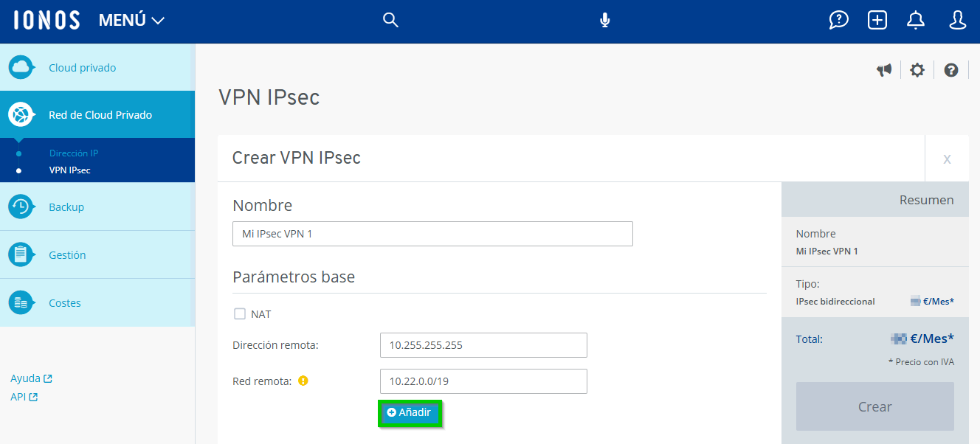980x444 pixels.
Task: Activate the microphone icon in top bar
Action: (x=604, y=20)
